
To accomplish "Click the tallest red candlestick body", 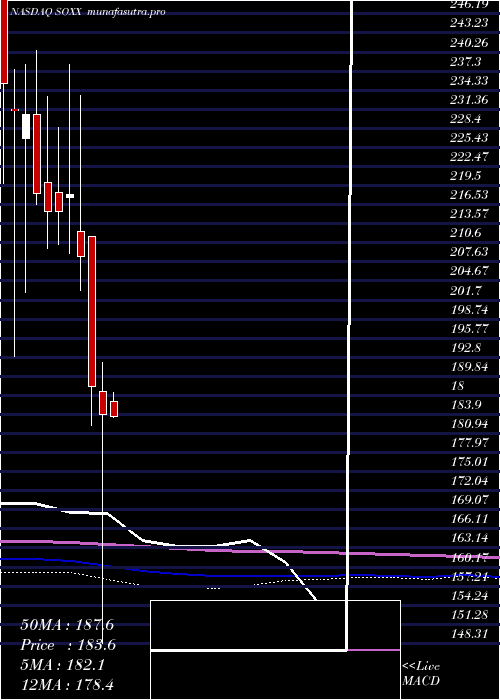I will pos(92,311).
